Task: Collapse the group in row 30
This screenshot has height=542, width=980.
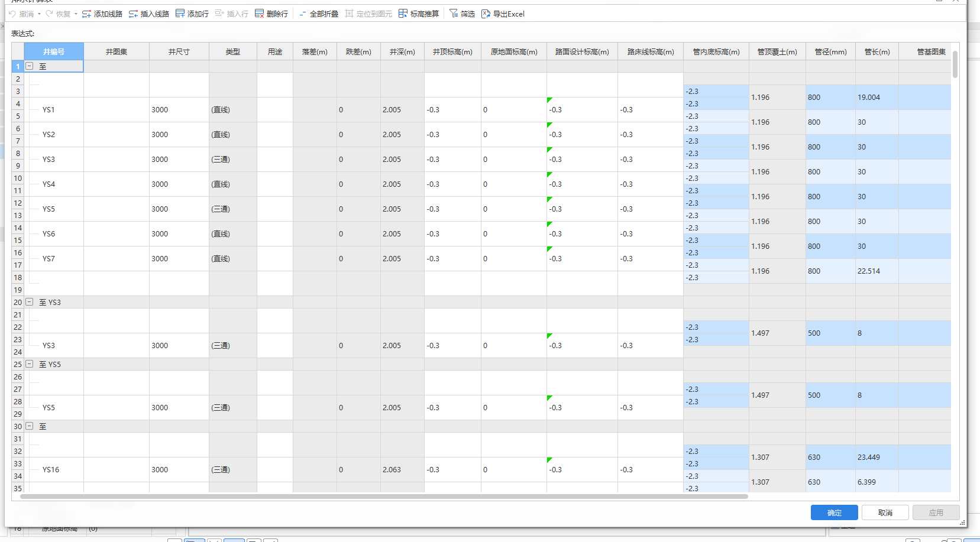Action: [30, 426]
